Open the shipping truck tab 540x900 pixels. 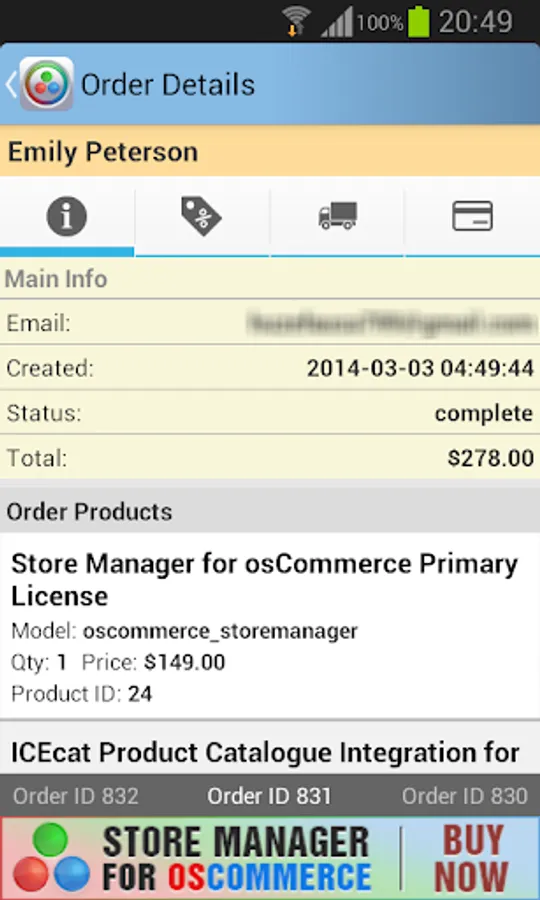[337, 216]
